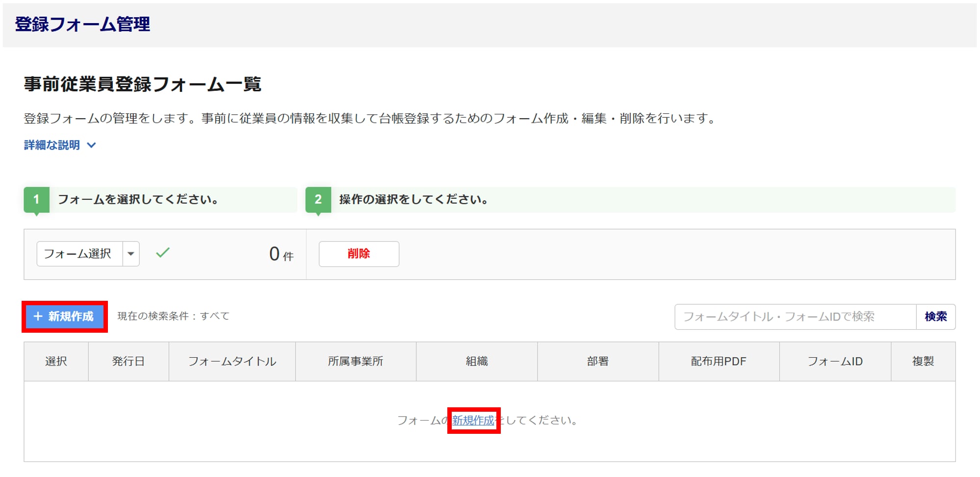
Task: Open the フォーム選択 combo box
Action: (x=79, y=254)
